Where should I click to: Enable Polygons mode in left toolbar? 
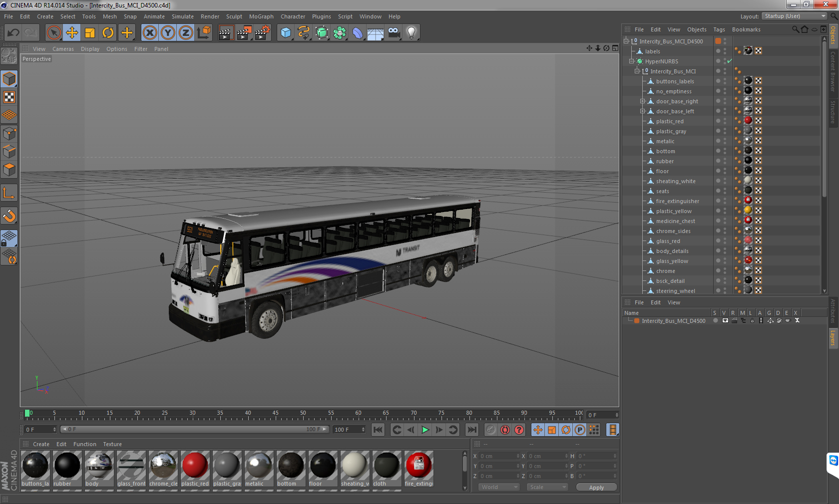[x=9, y=170]
